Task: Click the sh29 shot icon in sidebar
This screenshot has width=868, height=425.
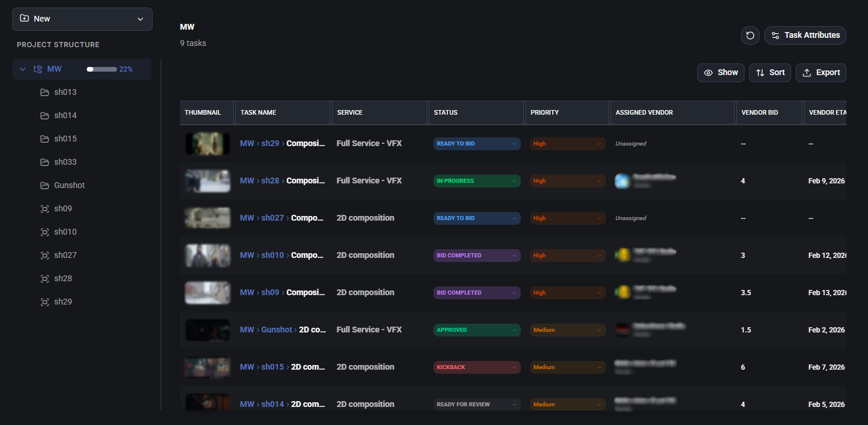Action: (x=45, y=302)
